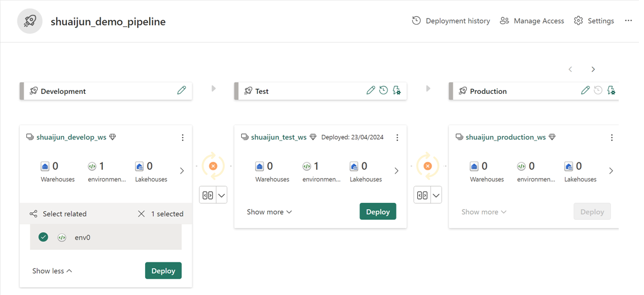Click the Test stage edit pencil
Viewport: 644px width, 295px height.
pyautogui.click(x=370, y=90)
